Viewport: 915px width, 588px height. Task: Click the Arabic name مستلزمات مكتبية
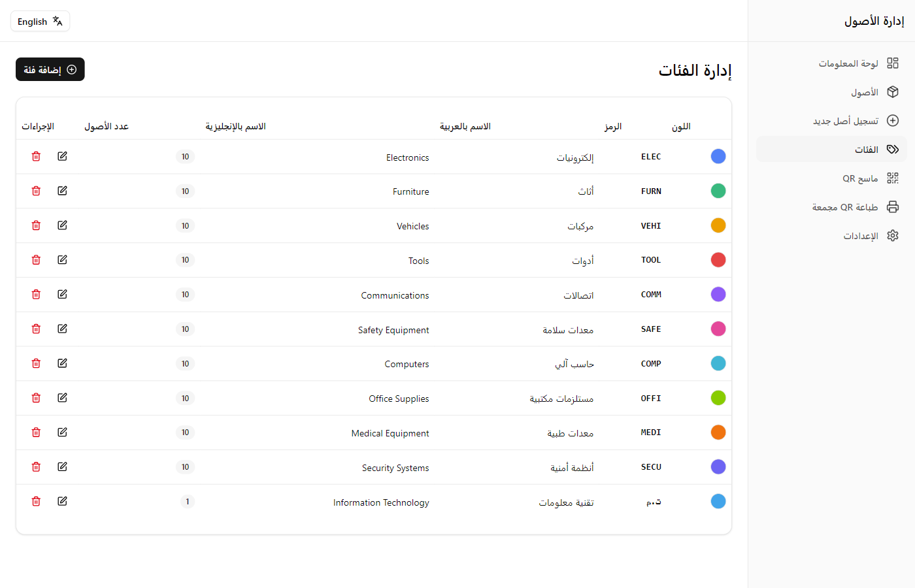click(x=561, y=399)
